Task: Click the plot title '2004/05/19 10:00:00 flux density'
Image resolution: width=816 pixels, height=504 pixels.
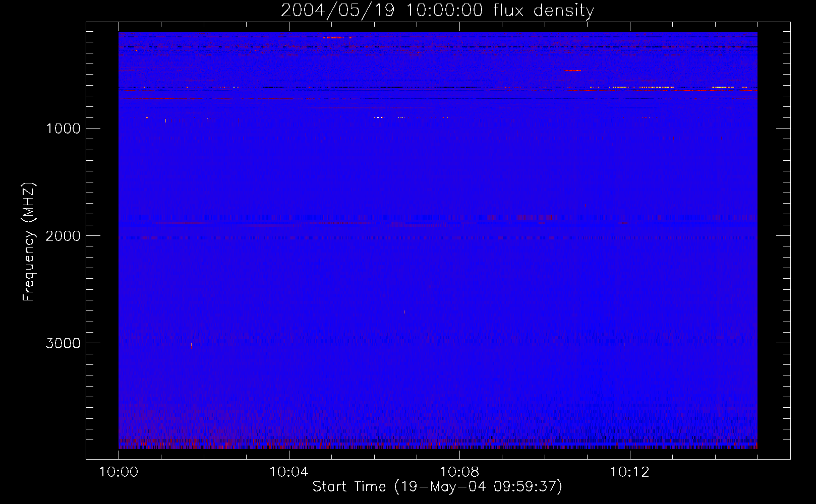Action: click(437, 11)
